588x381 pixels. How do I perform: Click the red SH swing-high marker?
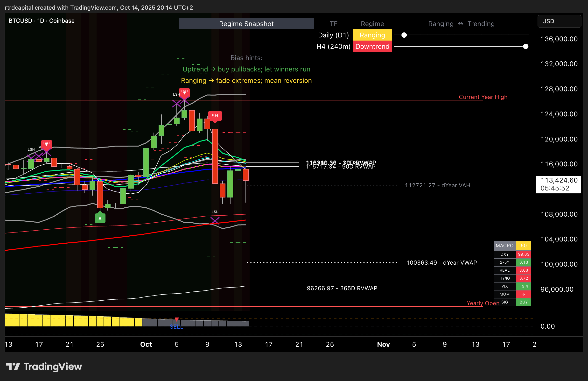215,116
